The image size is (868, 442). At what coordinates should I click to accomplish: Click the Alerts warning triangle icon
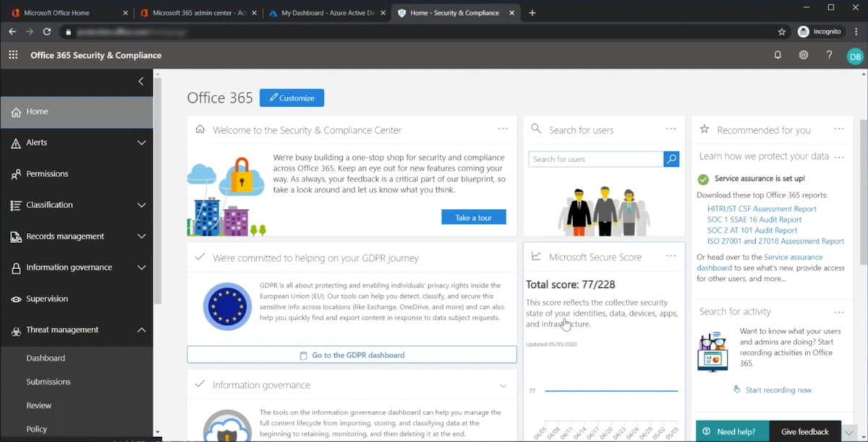pyautogui.click(x=16, y=143)
